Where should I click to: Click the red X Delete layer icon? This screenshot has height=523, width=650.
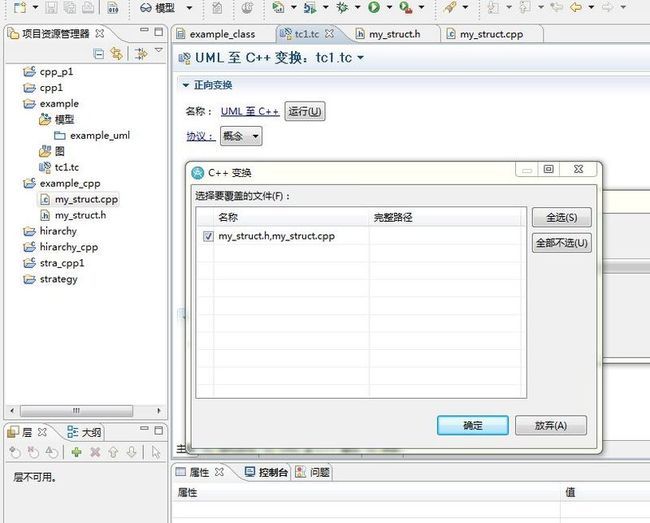click(x=95, y=452)
